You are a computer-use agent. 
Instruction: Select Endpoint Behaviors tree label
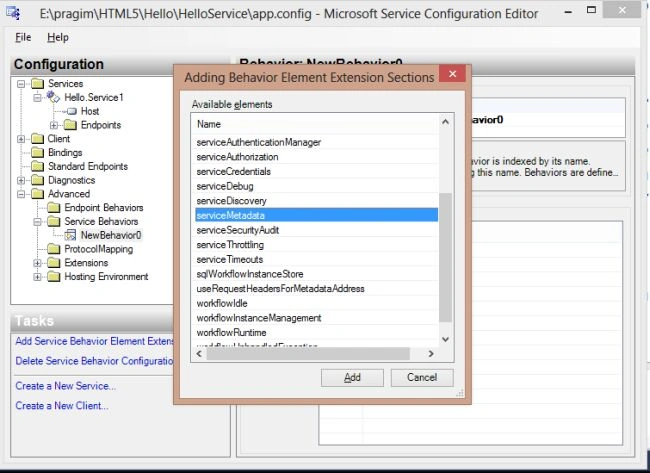tap(104, 208)
